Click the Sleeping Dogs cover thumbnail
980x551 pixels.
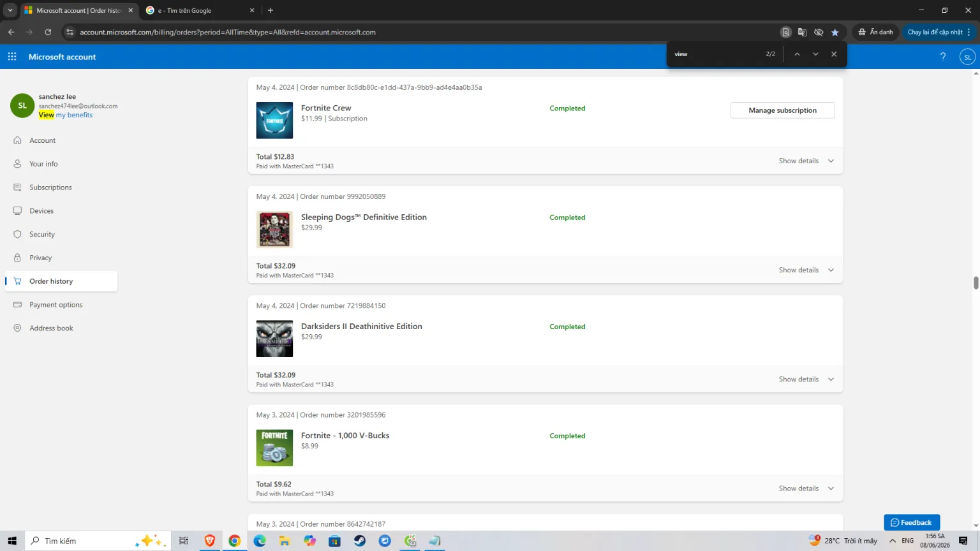point(274,230)
